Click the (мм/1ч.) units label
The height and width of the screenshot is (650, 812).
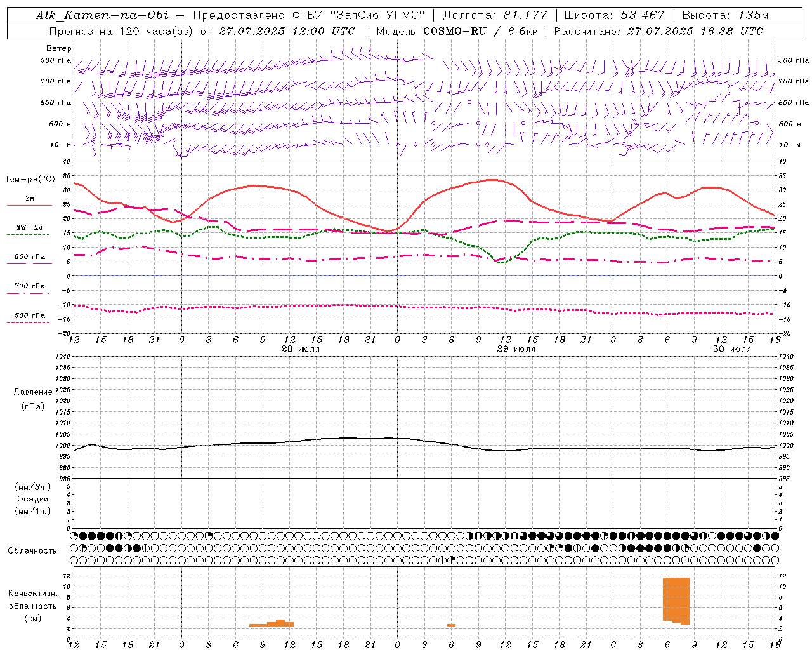(x=33, y=511)
